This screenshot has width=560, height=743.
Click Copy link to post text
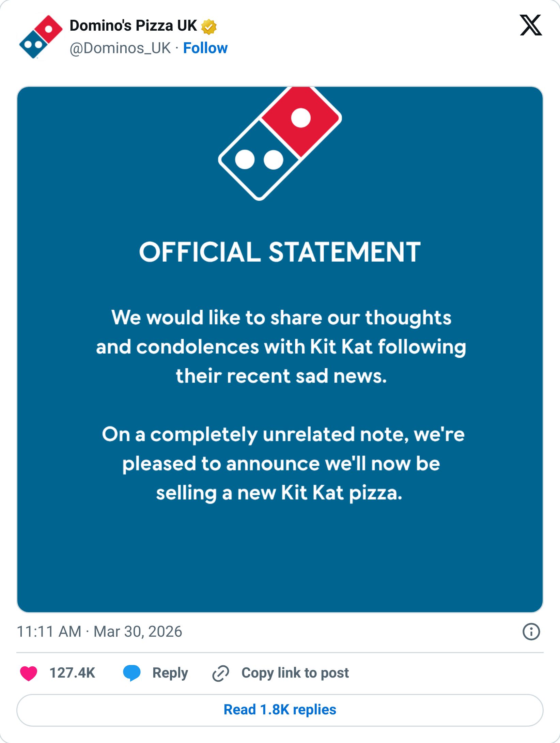click(x=294, y=672)
